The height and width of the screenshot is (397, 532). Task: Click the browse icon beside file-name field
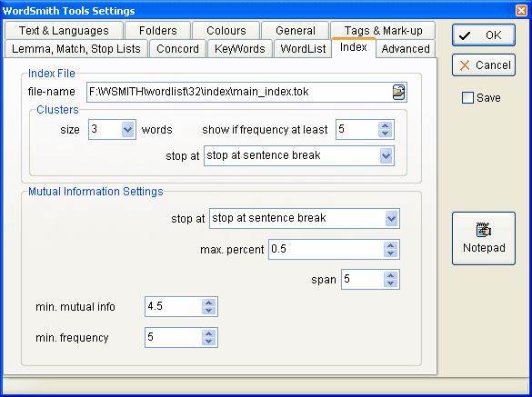click(x=398, y=93)
